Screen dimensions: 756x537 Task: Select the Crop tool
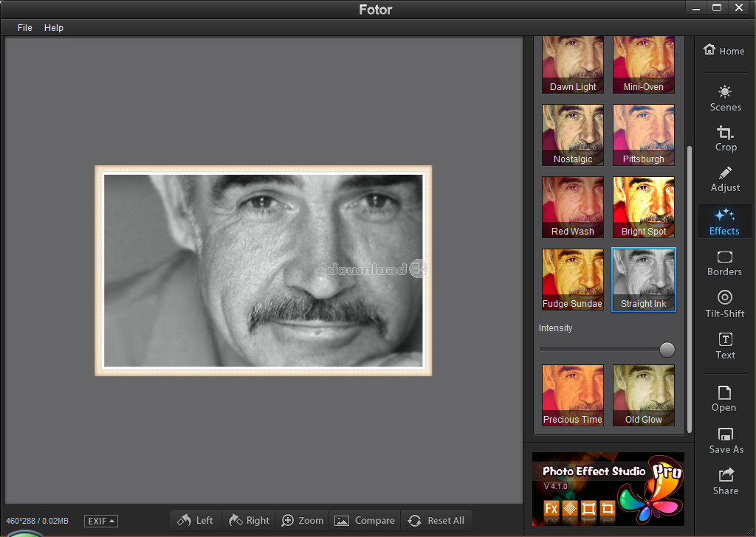pos(725,138)
